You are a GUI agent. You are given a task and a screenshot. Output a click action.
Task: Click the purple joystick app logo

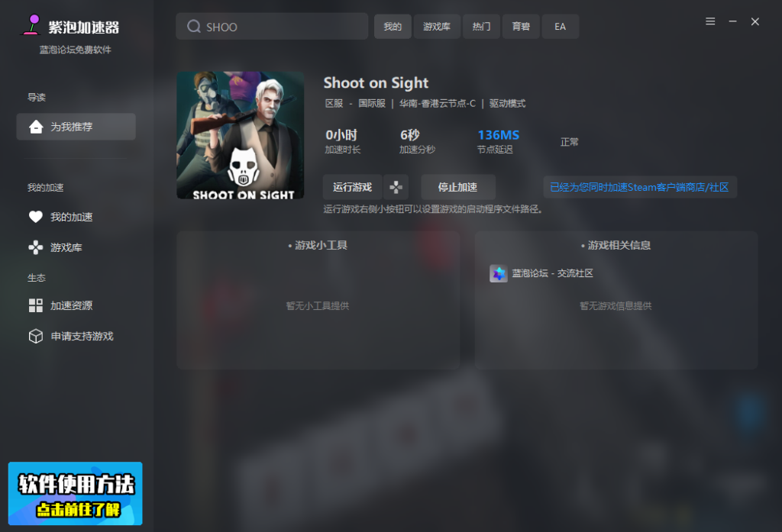pos(31,24)
